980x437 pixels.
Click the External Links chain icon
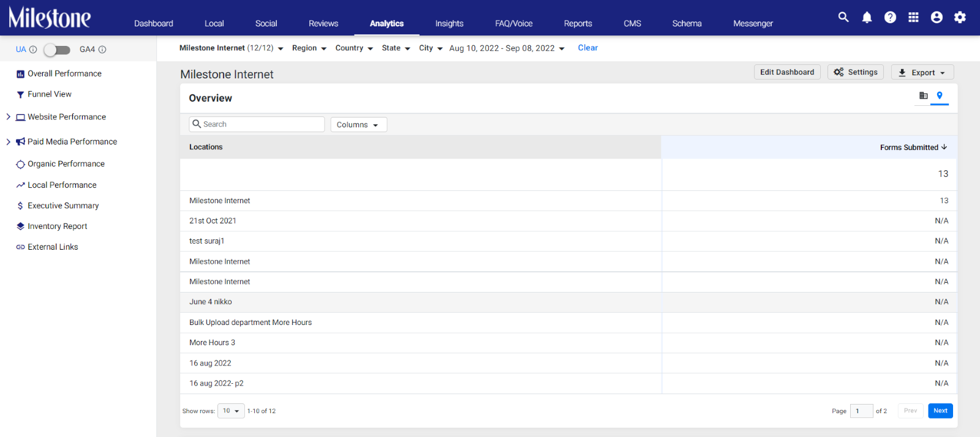point(20,247)
